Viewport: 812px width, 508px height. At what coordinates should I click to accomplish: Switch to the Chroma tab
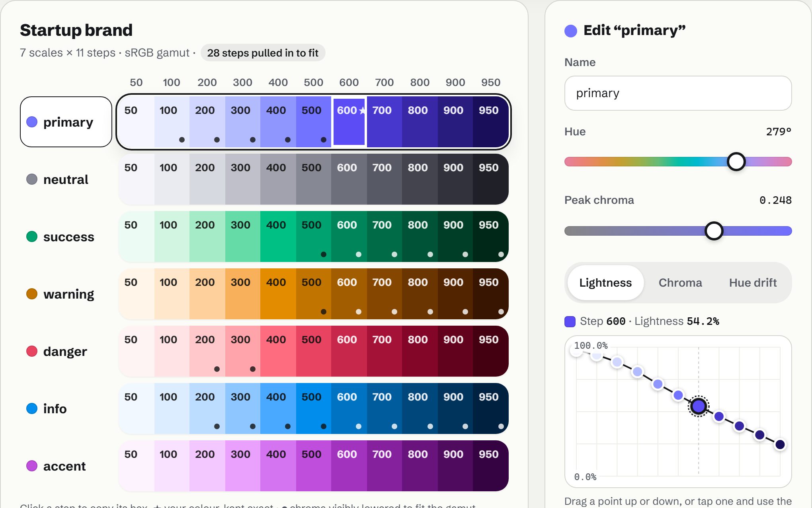[x=680, y=283]
